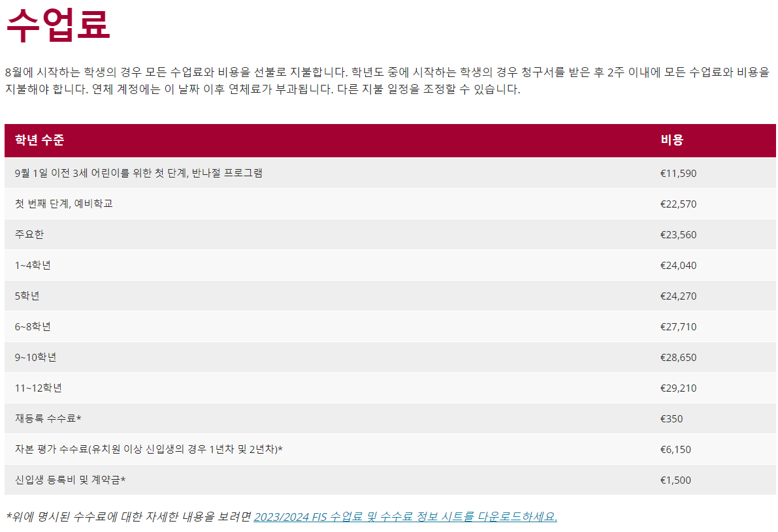Image resolution: width=778 pixels, height=532 pixels.
Task: Select the price €27,710
Action: click(678, 327)
